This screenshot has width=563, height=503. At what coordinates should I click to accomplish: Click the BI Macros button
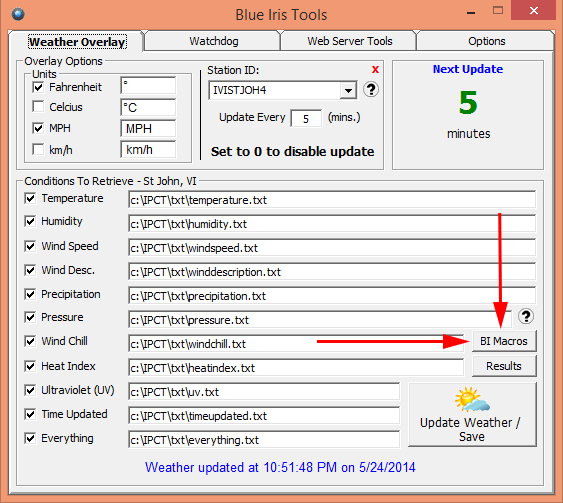504,341
